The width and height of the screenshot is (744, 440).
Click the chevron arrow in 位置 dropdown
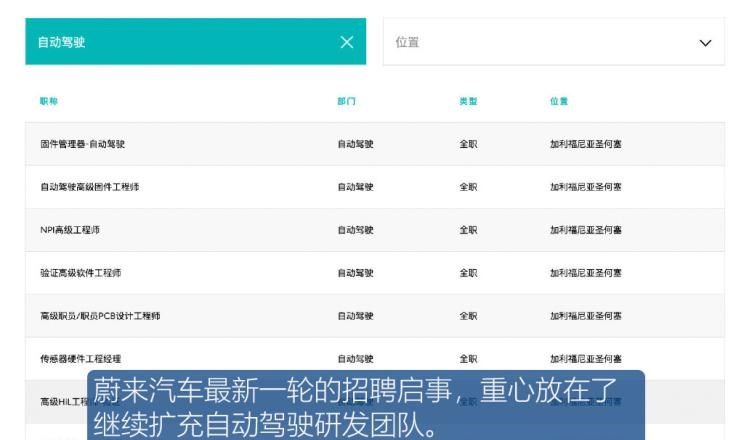tap(705, 43)
